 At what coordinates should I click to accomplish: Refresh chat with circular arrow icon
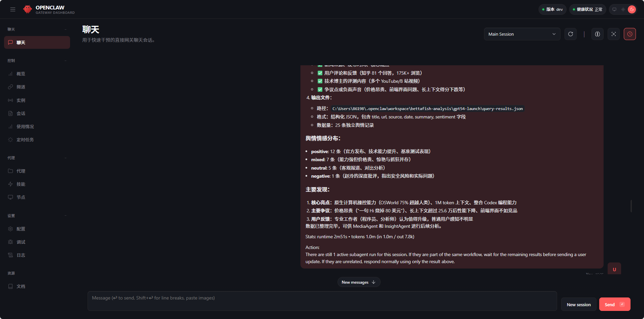coord(571,34)
